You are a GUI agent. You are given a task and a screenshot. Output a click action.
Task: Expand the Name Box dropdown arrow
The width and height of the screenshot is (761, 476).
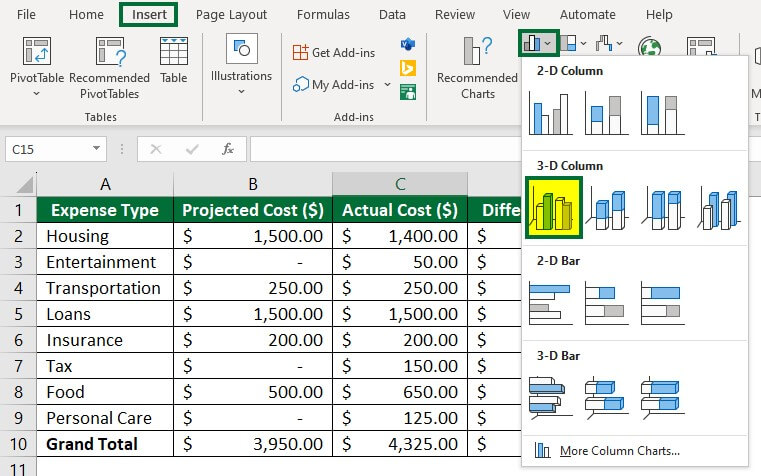(x=96, y=149)
